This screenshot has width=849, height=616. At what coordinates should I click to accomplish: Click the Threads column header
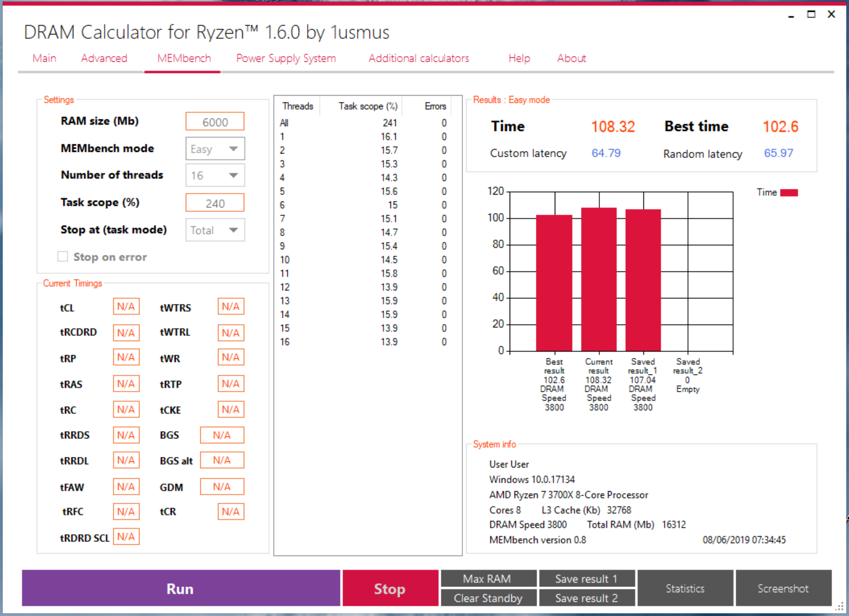298,106
